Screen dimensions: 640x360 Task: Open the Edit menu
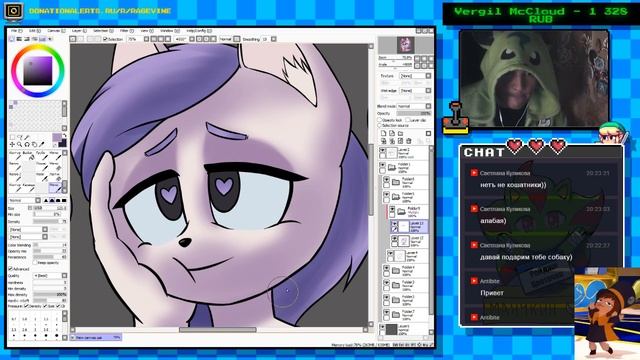point(34,31)
